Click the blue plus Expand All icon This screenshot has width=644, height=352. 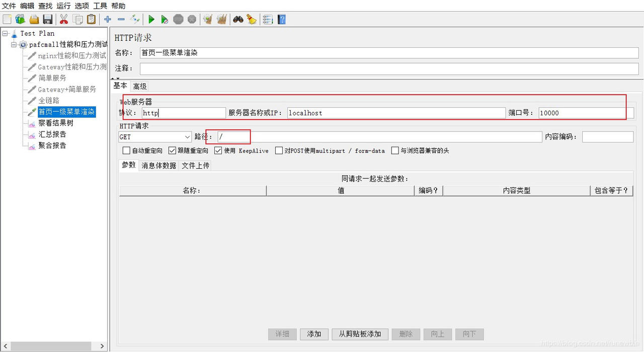click(108, 19)
